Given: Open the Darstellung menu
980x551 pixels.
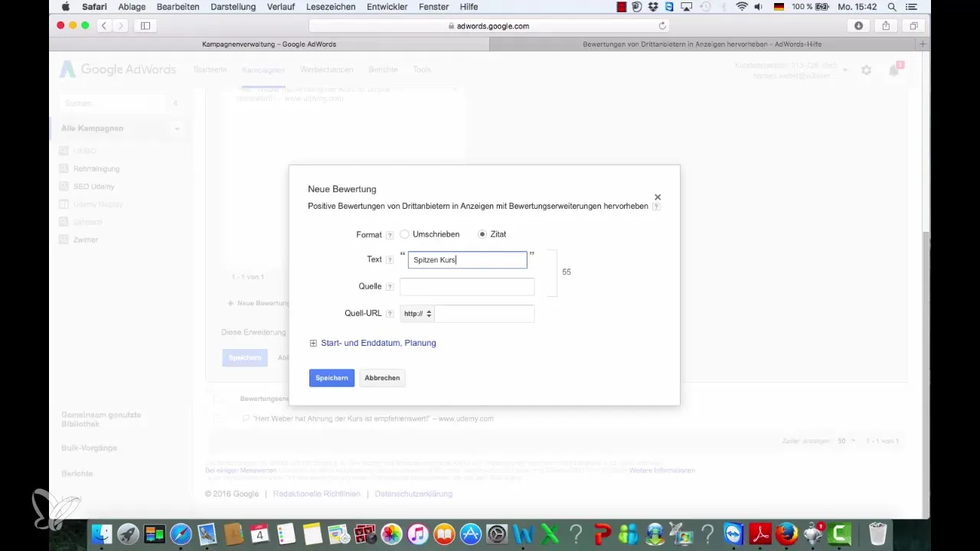Looking at the screenshot, I should (234, 6).
